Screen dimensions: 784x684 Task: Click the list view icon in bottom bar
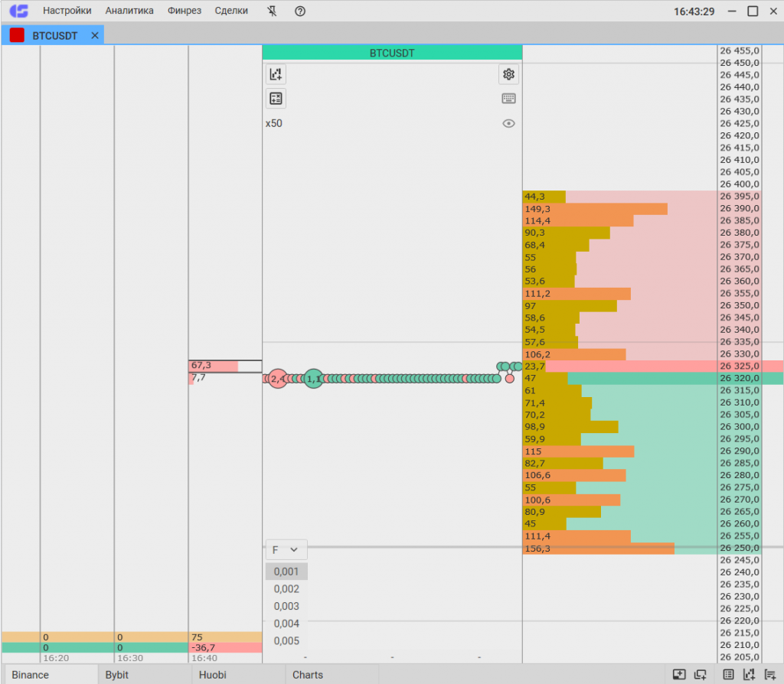pyautogui.click(x=728, y=674)
